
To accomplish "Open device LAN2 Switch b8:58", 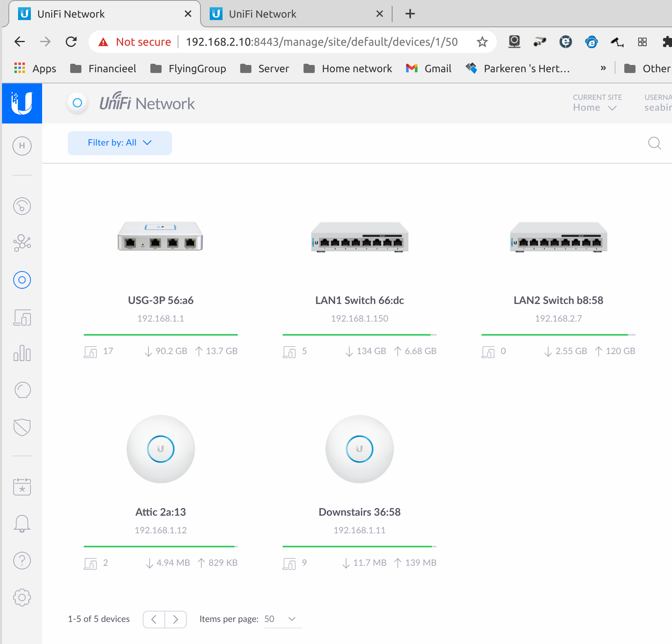I will 559,300.
